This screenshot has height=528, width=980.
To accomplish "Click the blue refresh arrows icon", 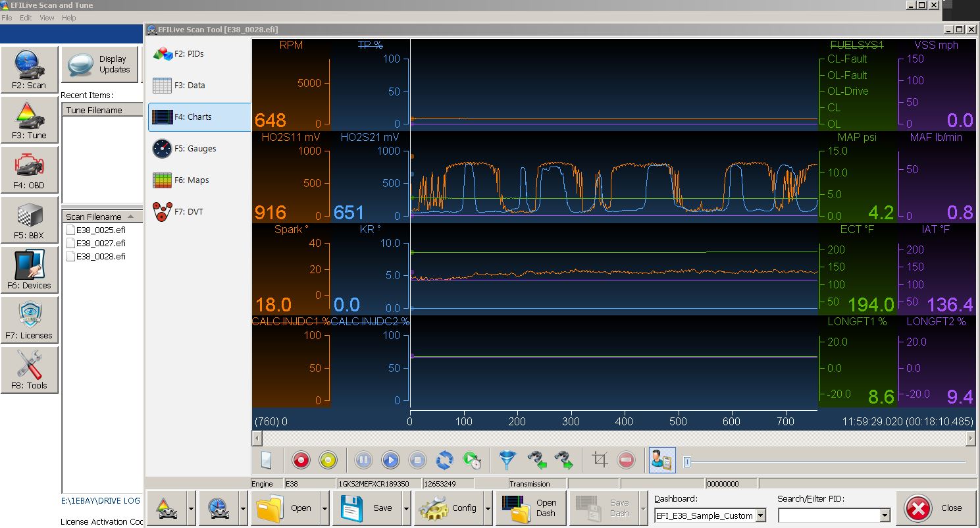I will click(444, 460).
